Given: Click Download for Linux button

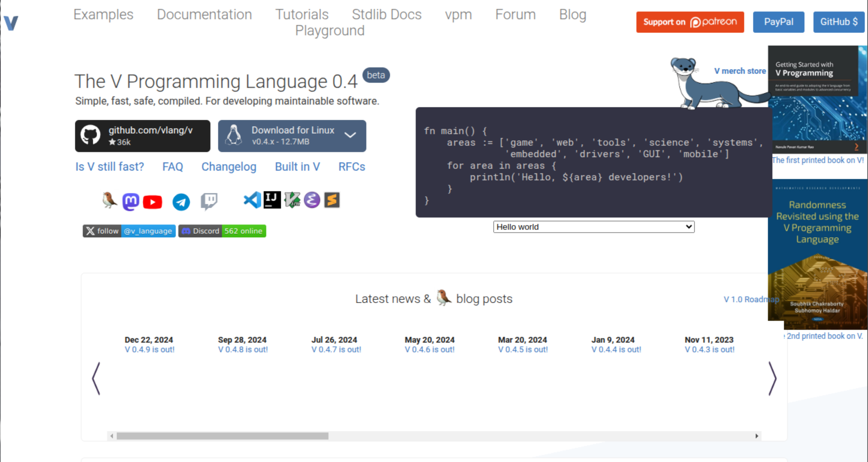Looking at the screenshot, I should 292,136.
